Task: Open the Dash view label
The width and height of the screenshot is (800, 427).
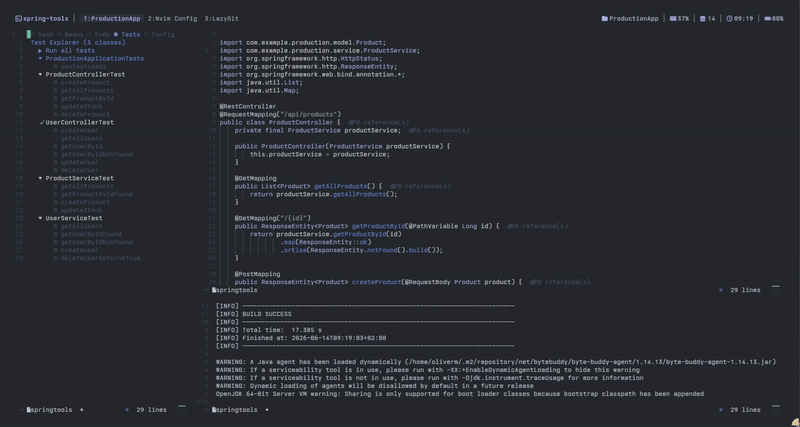Action: pos(46,35)
